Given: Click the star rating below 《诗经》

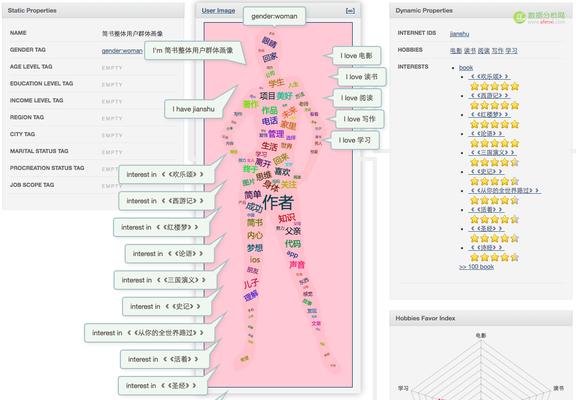Looking at the screenshot, I should (494, 257).
